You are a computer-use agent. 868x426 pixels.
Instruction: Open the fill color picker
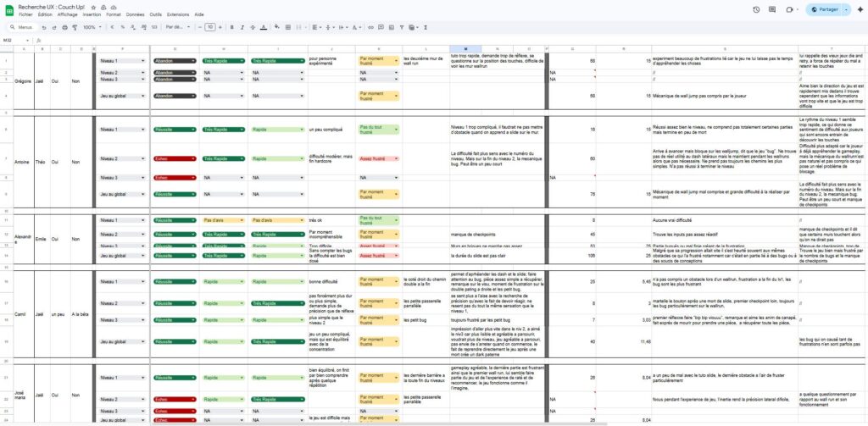tap(277, 27)
